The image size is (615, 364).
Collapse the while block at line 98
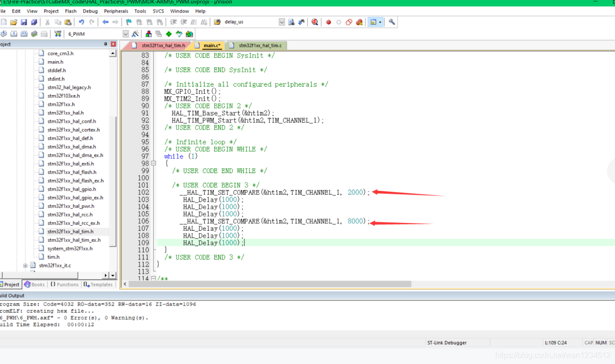[154, 163]
